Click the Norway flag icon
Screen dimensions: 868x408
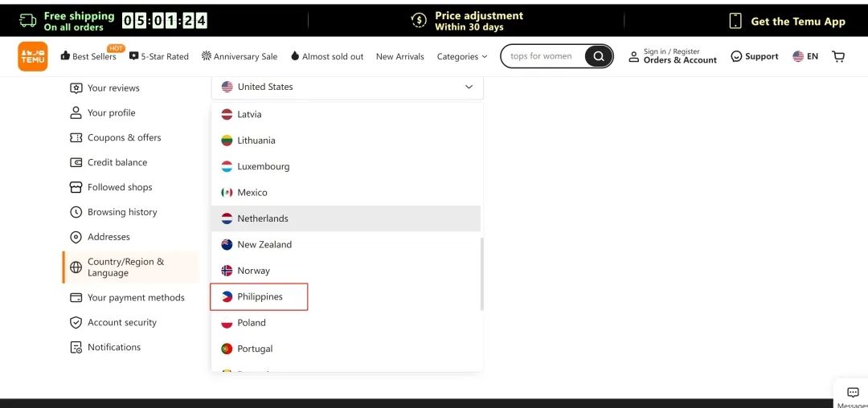pos(227,271)
